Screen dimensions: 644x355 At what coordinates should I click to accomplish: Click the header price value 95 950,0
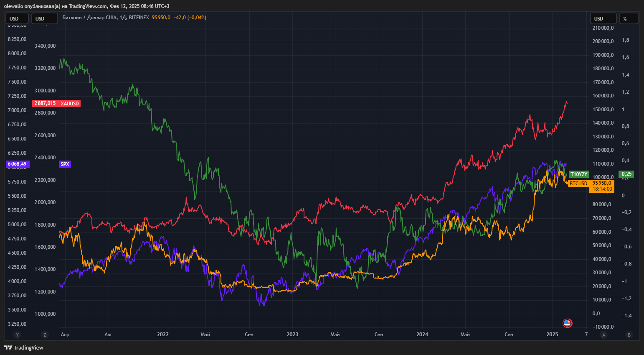click(x=161, y=18)
